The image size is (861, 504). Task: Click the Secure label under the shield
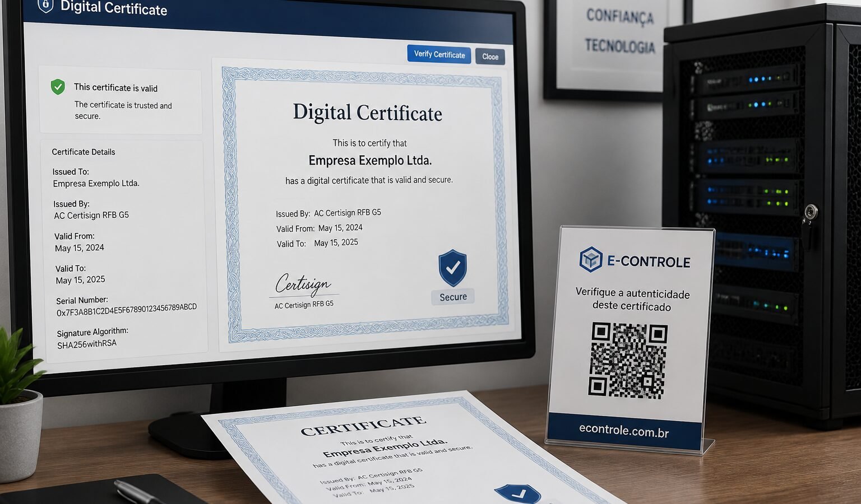[453, 297]
